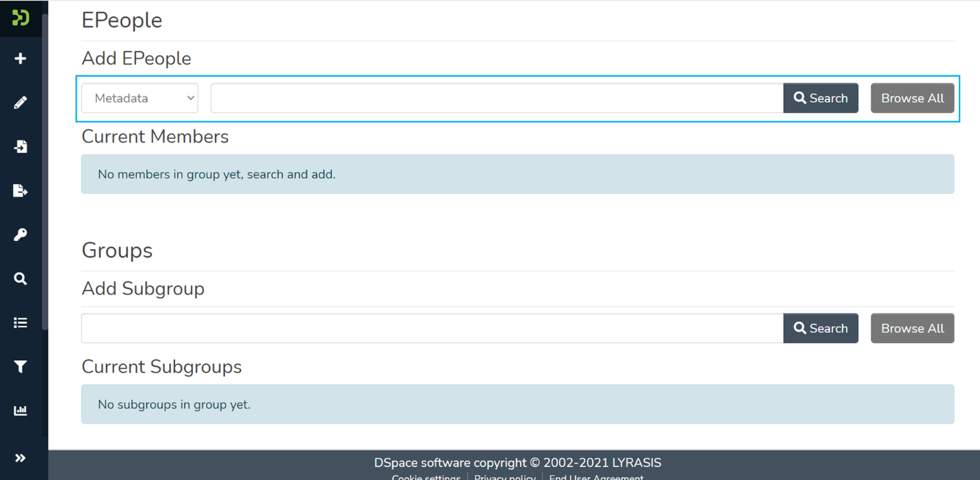980x480 pixels.
Task: Open Access Control key icon menu
Action: click(x=21, y=235)
